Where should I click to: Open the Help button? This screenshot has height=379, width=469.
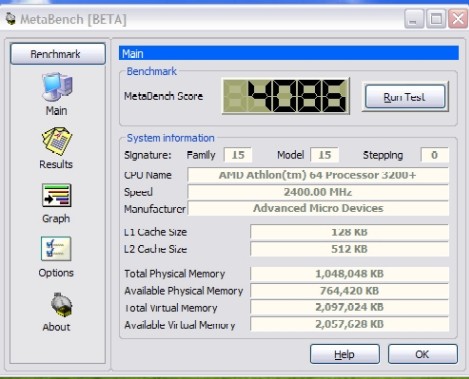345,354
